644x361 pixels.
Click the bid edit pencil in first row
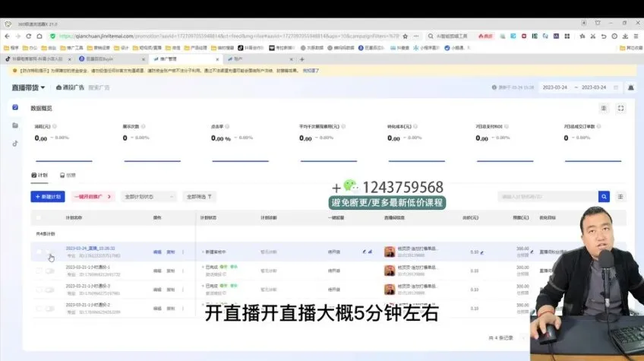pyautogui.click(x=482, y=252)
